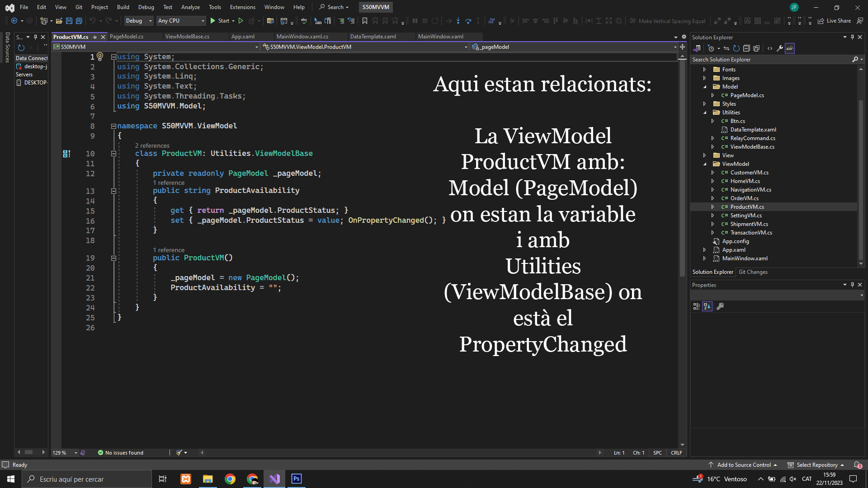Expand the Fonts folder in Solution Explorer
The image size is (868, 488).
pyautogui.click(x=704, y=70)
